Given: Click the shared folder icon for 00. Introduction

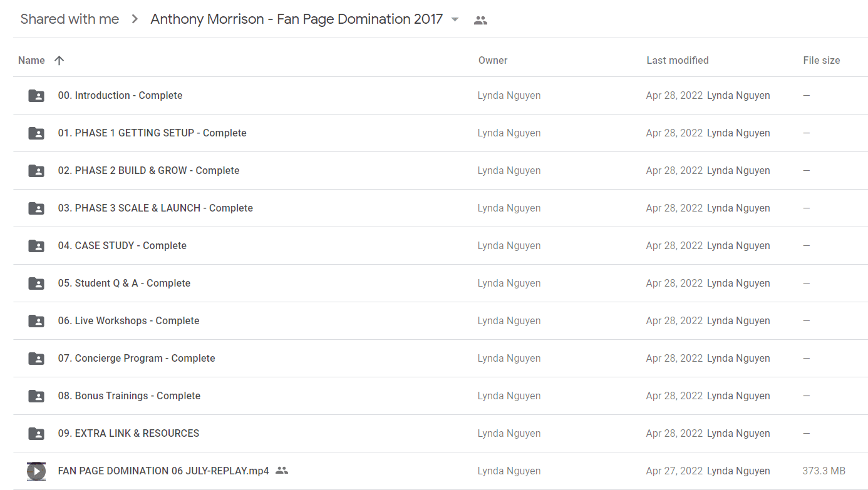Looking at the screenshot, I should [36, 96].
